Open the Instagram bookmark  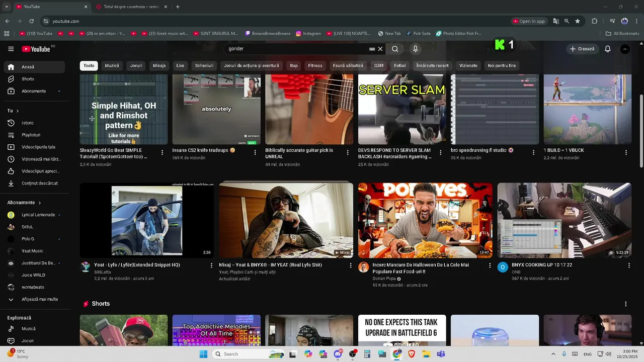[308, 34]
